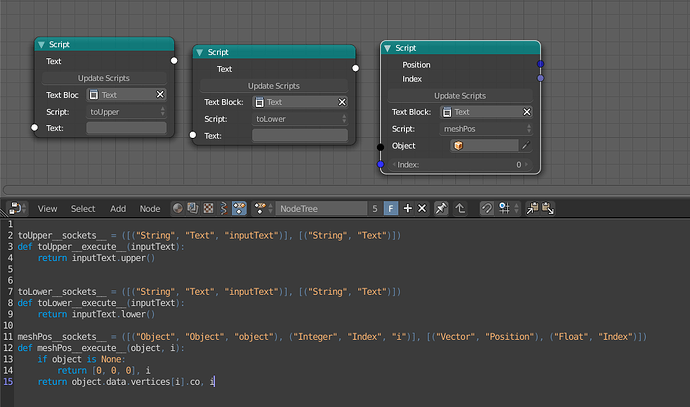The width and height of the screenshot is (690, 407).
Task: Click Text output socket of toLower node
Action: [x=356, y=68]
